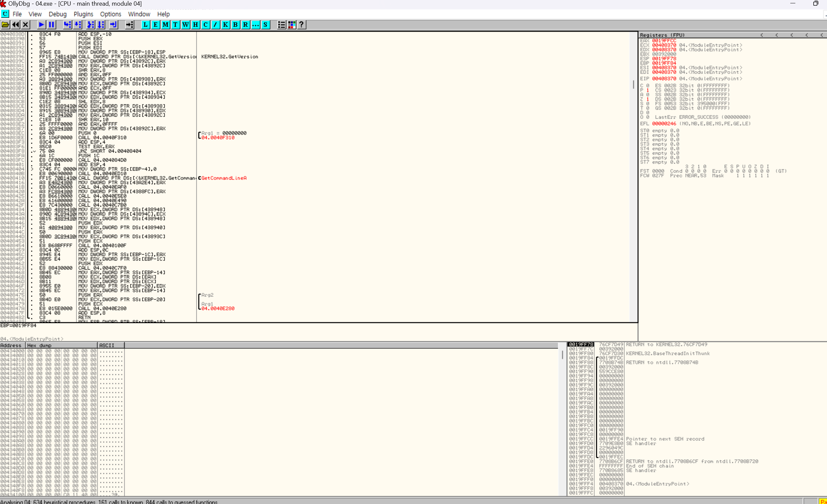This screenshot has height=504, width=827.
Task: Show the Breakpoints (B) window
Action: [x=236, y=24]
